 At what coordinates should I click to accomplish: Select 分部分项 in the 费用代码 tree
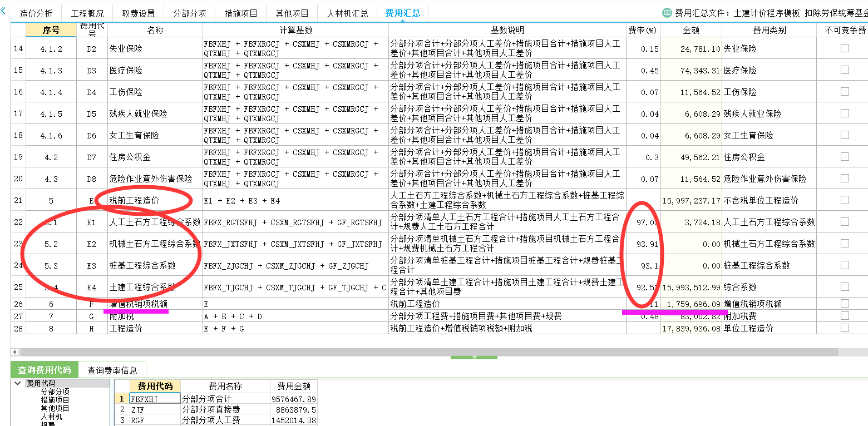click(55, 392)
